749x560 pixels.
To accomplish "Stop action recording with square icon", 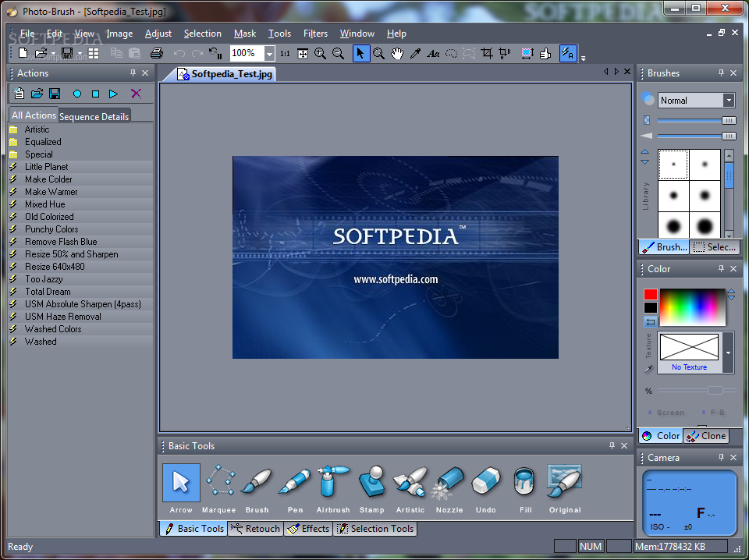I will pyautogui.click(x=95, y=94).
